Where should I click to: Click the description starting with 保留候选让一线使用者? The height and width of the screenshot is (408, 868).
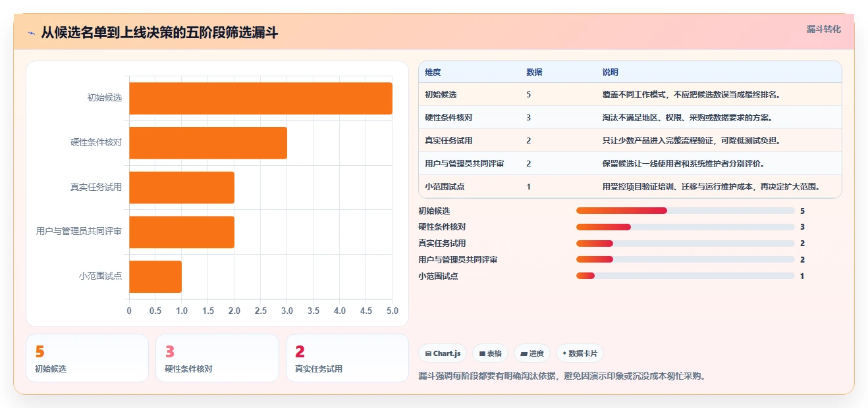click(x=684, y=164)
